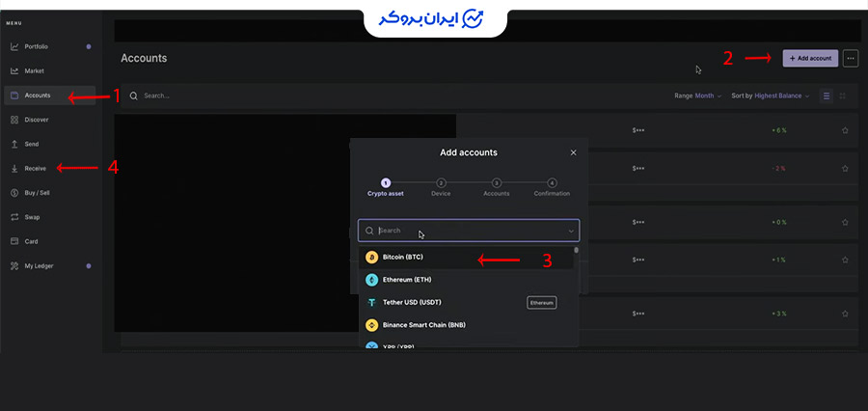Click the Crypto asset step 1
The height and width of the screenshot is (411, 868).
tap(386, 187)
